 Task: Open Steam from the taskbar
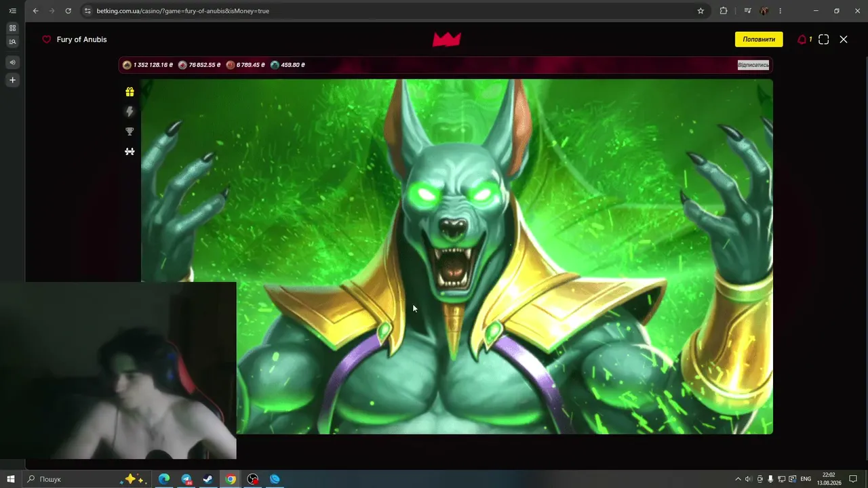pos(208,479)
